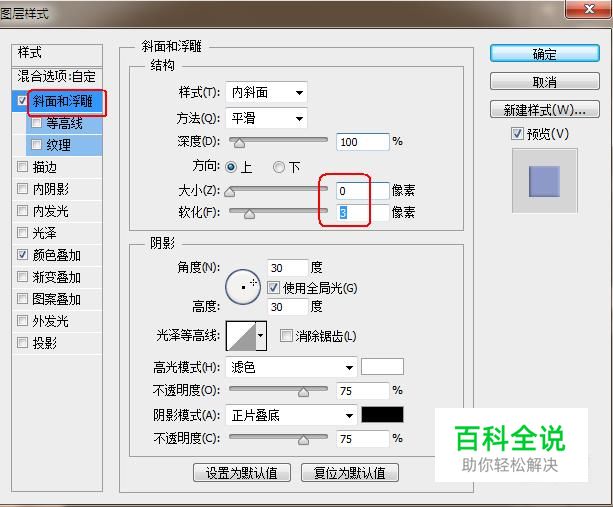The height and width of the screenshot is (507, 613).
Task: Expand the 光泽等高线 picker arrow
Action: tap(261, 335)
